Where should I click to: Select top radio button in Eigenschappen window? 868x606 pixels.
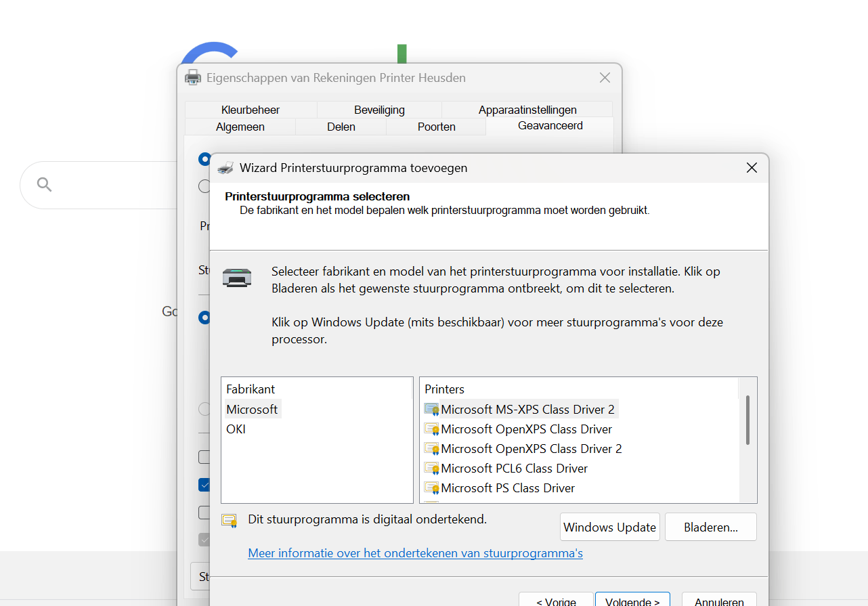tap(204, 159)
